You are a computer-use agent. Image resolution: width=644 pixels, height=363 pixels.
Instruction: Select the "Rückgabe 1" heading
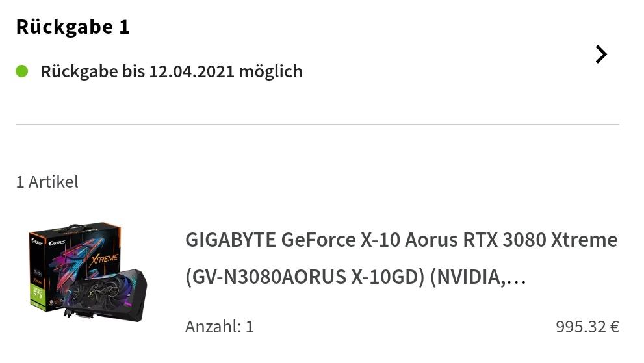pyautogui.click(x=73, y=27)
